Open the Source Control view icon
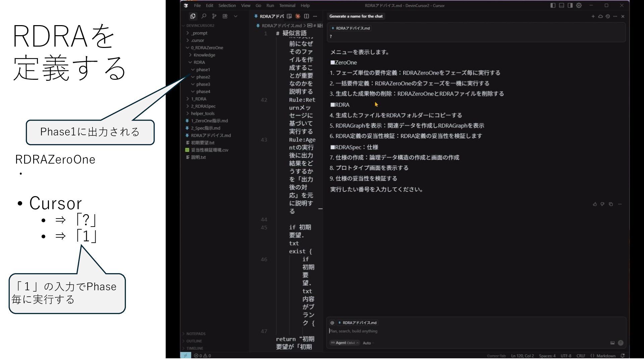644x362 pixels. pyautogui.click(x=214, y=16)
